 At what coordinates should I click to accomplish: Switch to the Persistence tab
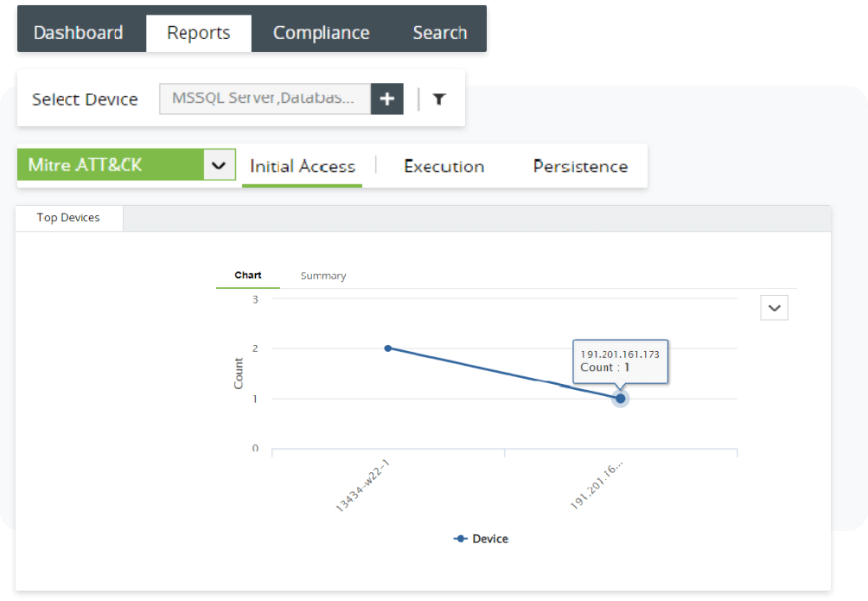click(x=579, y=166)
